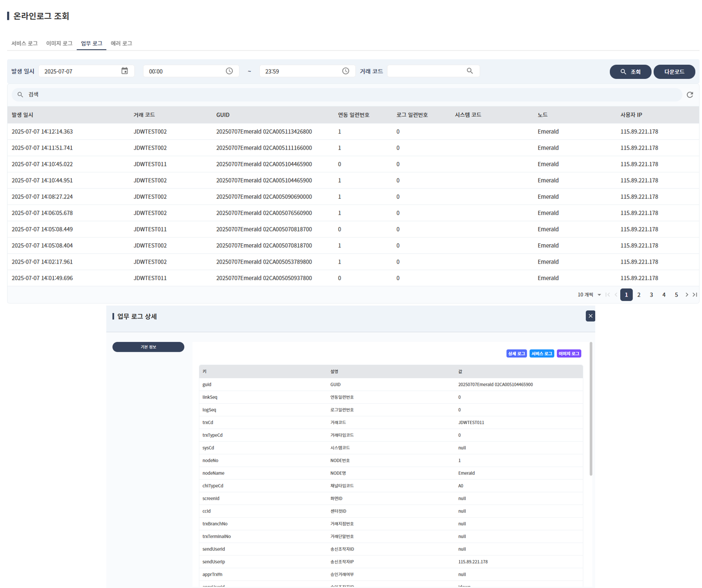Open the start time clock picker
Image resolution: width=702 pixels, height=588 pixels.
coord(230,71)
